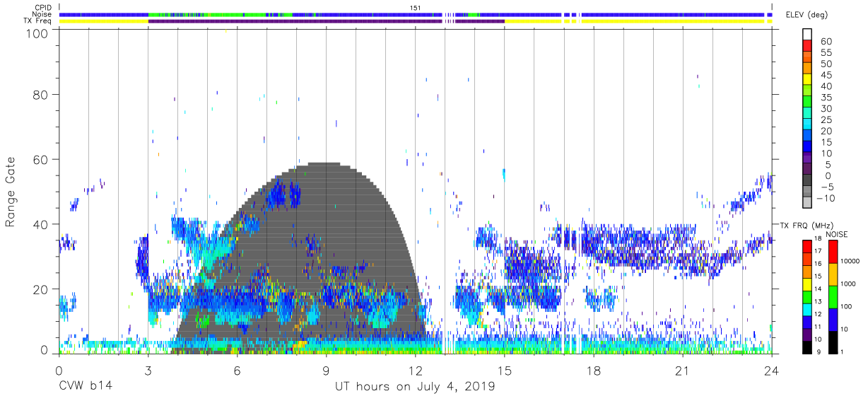Click the y-axis tick labeled 40

click(41, 224)
